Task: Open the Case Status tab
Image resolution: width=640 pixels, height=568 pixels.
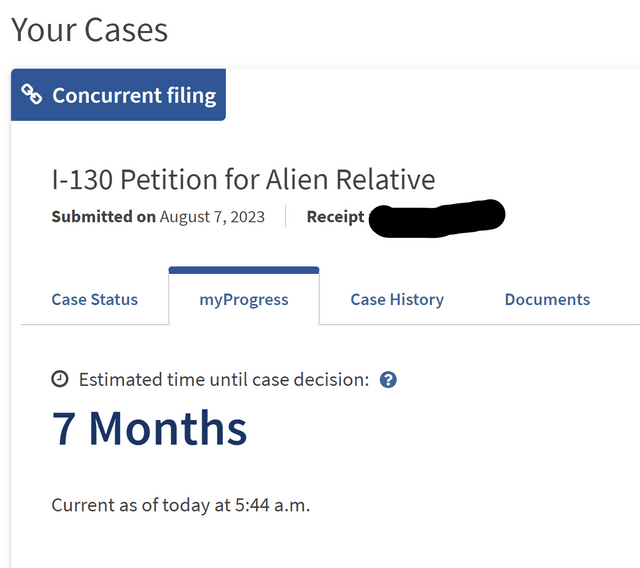Action: [95, 300]
